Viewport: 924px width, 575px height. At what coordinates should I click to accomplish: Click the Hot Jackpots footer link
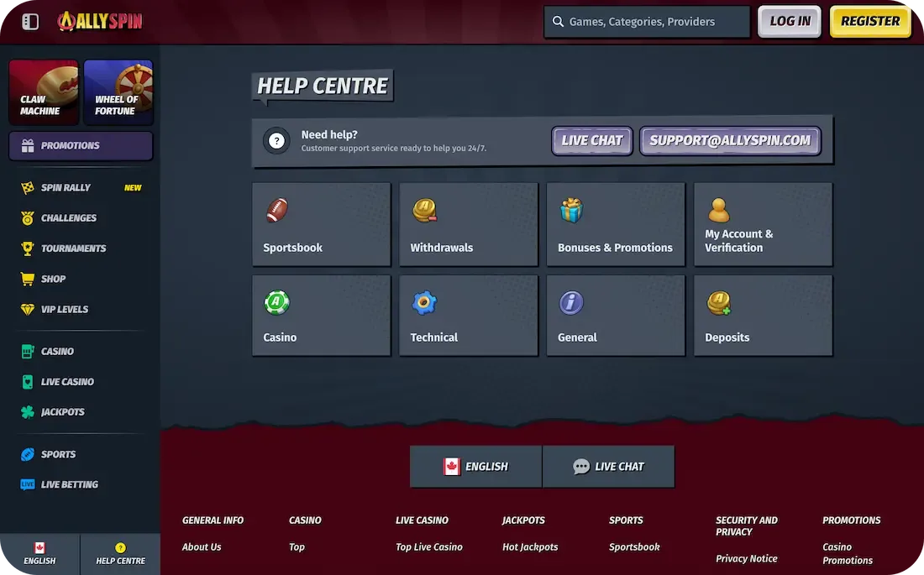point(530,547)
